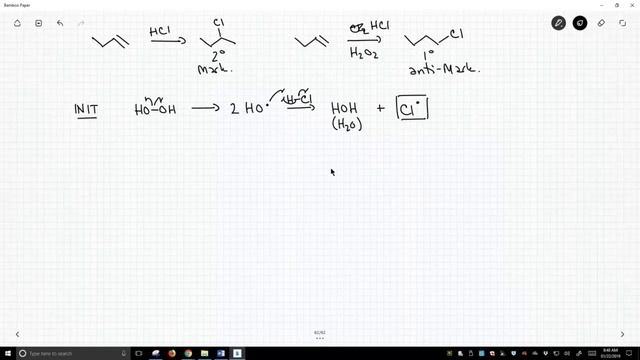Open File Explorer from the taskbar

204,353
